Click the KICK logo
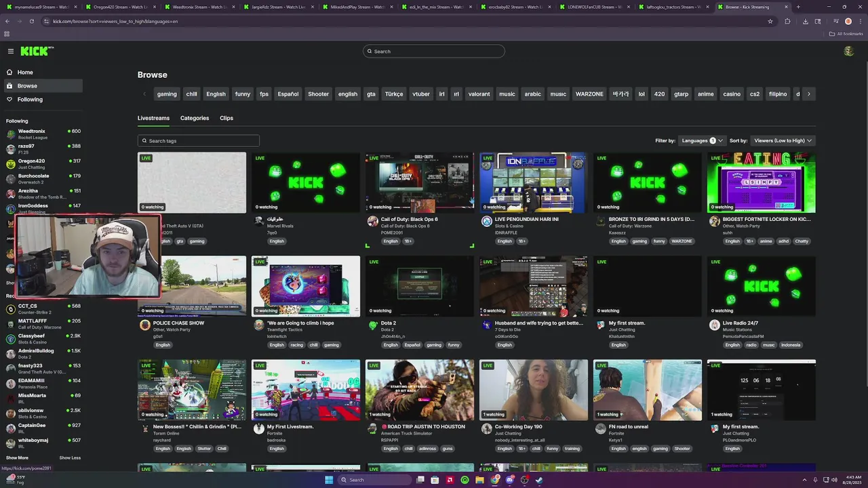This screenshot has height=488, width=868. coord(37,51)
